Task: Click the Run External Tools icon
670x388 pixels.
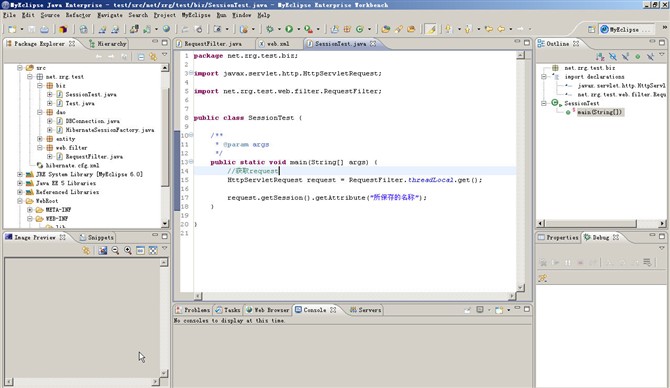Action: pyautogui.click(x=308, y=29)
